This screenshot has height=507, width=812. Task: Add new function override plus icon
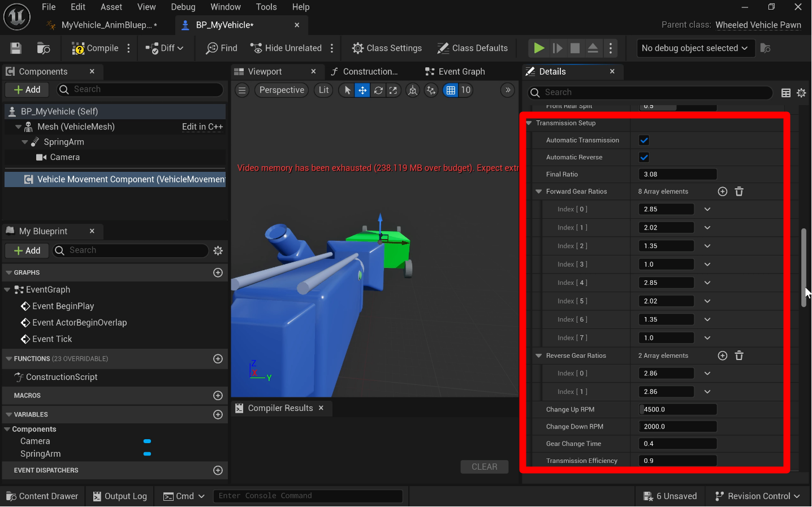point(218,359)
